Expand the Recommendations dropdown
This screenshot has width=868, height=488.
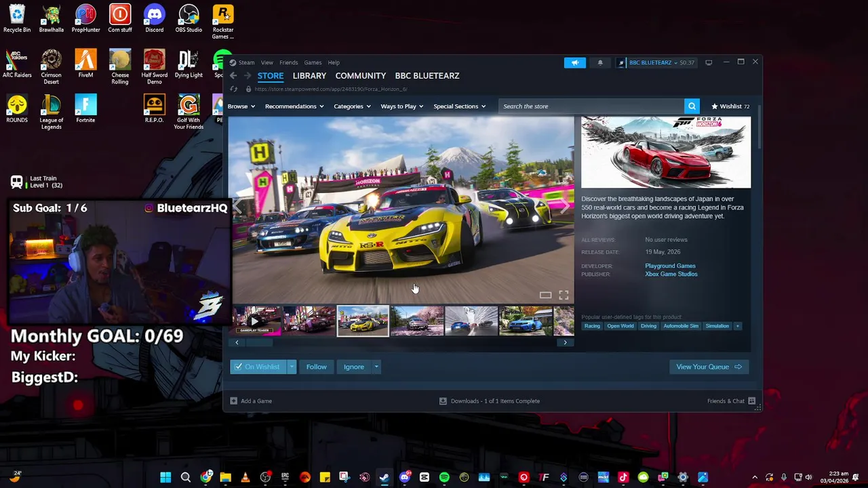point(294,106)
